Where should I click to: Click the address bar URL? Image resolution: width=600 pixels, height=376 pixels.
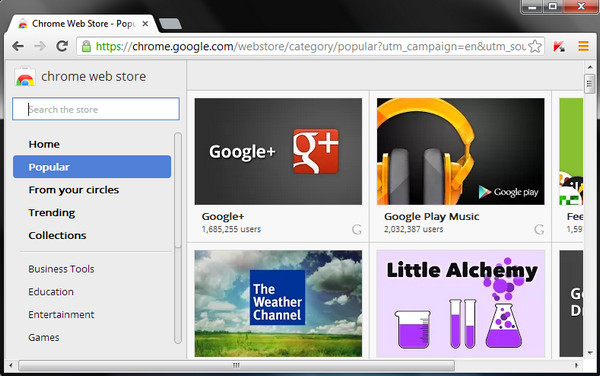pos(310,47)
